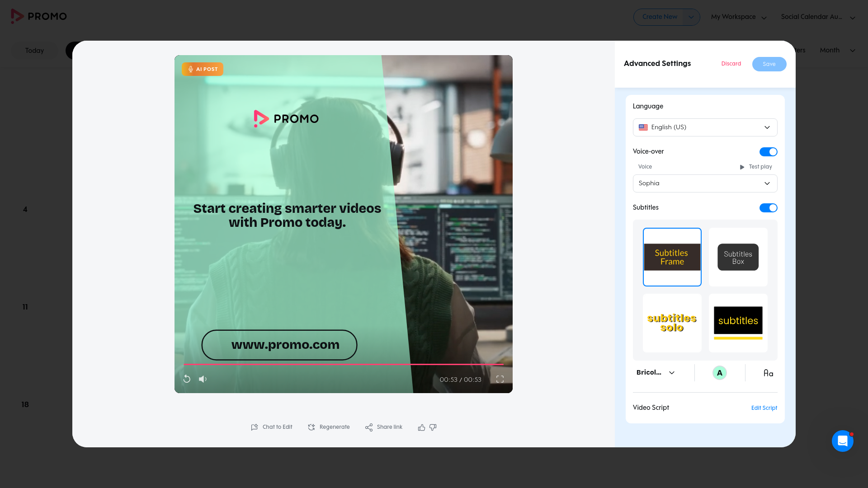Click the Share link icon

369,427
